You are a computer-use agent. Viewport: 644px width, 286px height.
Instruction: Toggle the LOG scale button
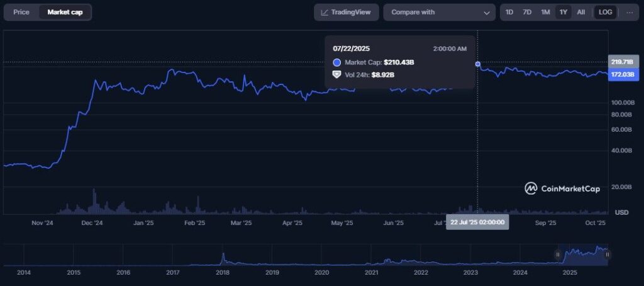click(606, 12)
